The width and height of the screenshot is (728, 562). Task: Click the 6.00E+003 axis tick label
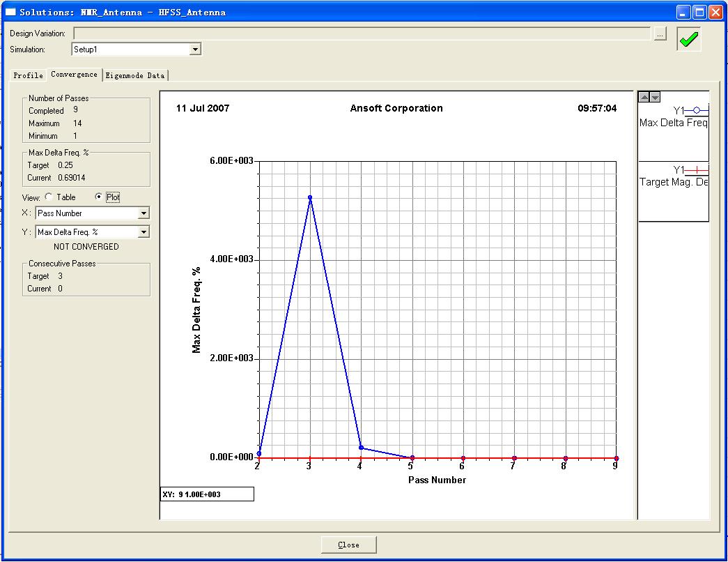[231, 161]
